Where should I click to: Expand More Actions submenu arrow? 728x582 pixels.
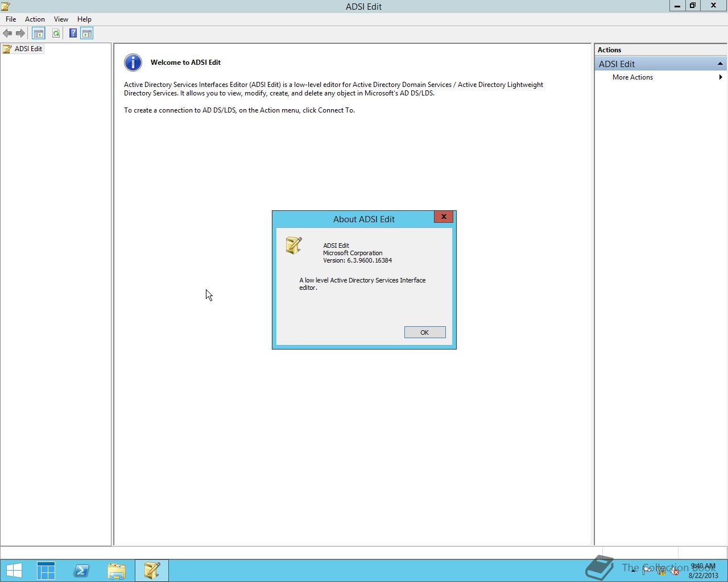[x=721, y=77]
